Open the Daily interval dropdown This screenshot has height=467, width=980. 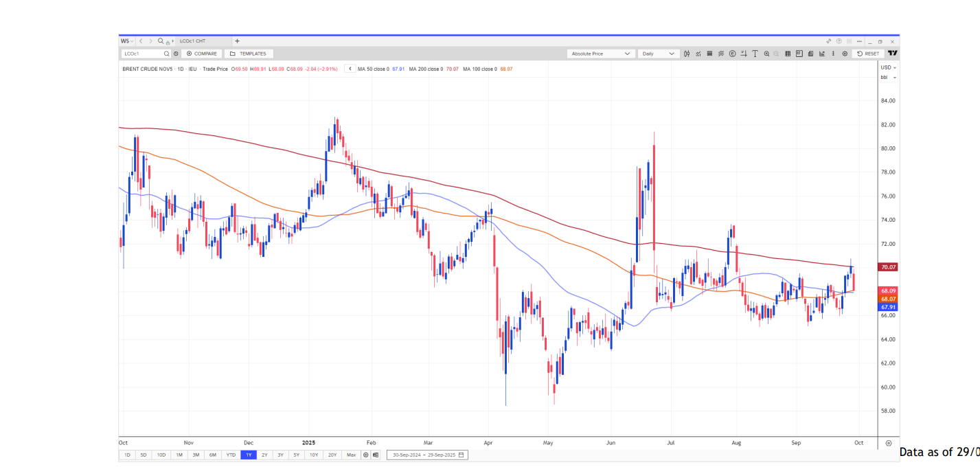(658, 54)
